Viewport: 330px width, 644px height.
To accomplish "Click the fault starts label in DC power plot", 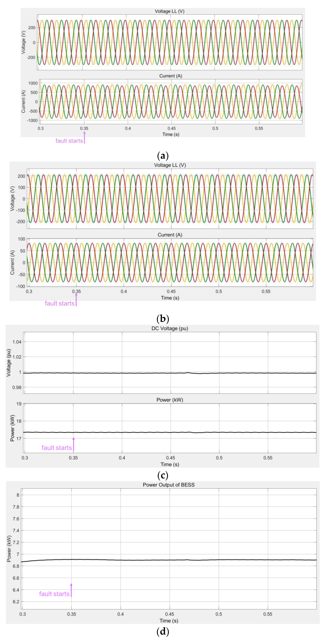I will point(57,447).
